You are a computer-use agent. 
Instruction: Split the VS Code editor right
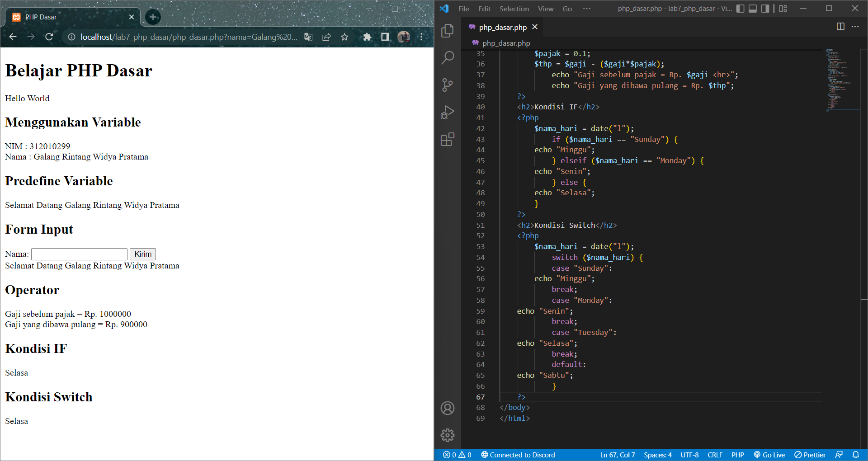[840, 27]
